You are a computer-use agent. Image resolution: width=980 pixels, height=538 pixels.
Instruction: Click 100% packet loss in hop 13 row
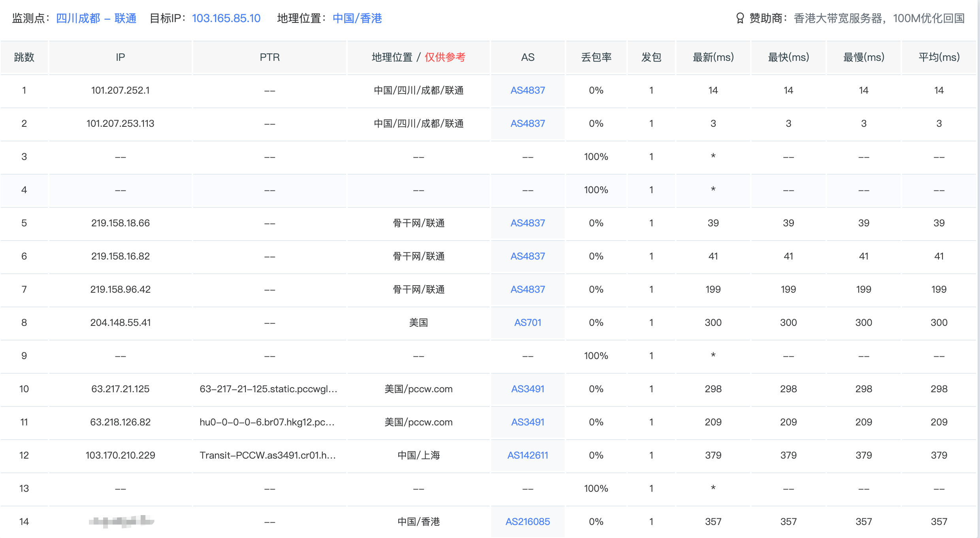596,489
